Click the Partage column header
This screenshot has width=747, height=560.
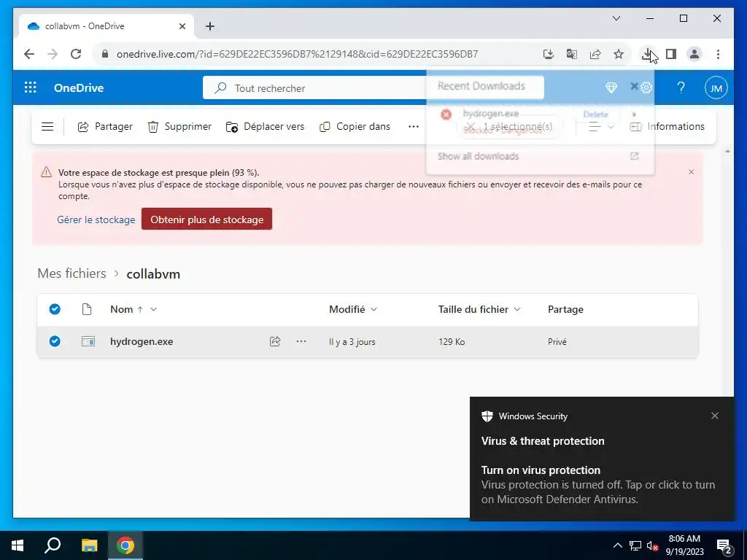click(565, 309)
